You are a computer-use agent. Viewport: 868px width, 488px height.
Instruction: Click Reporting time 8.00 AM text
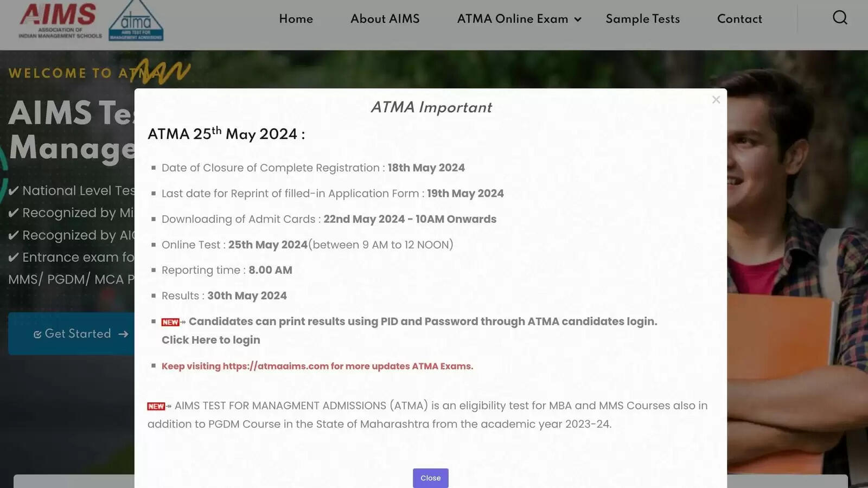(227, 270)
